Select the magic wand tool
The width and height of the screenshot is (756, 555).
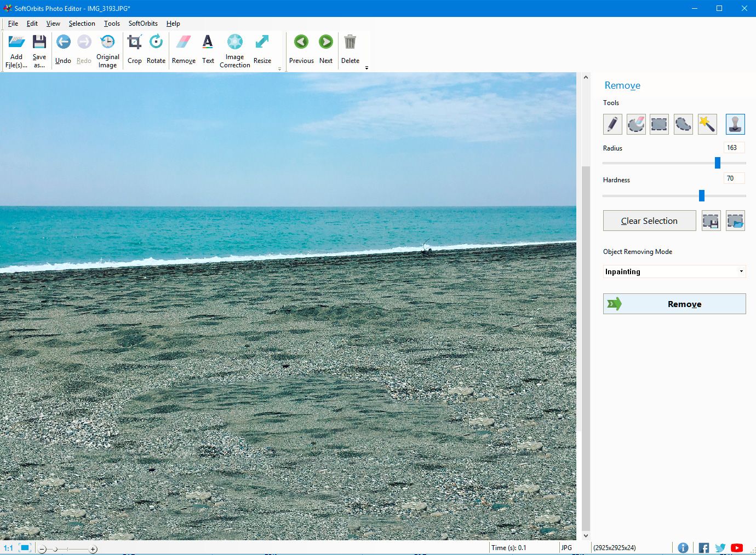tap(707, 124)
